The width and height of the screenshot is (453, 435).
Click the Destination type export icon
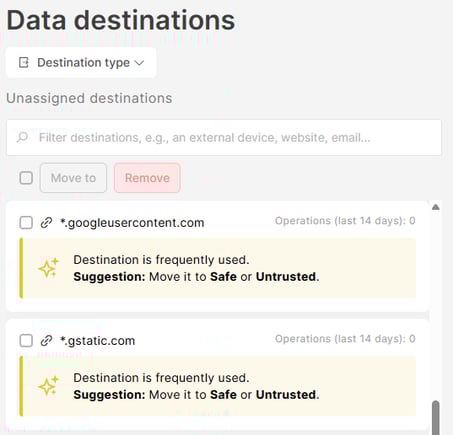24,62
